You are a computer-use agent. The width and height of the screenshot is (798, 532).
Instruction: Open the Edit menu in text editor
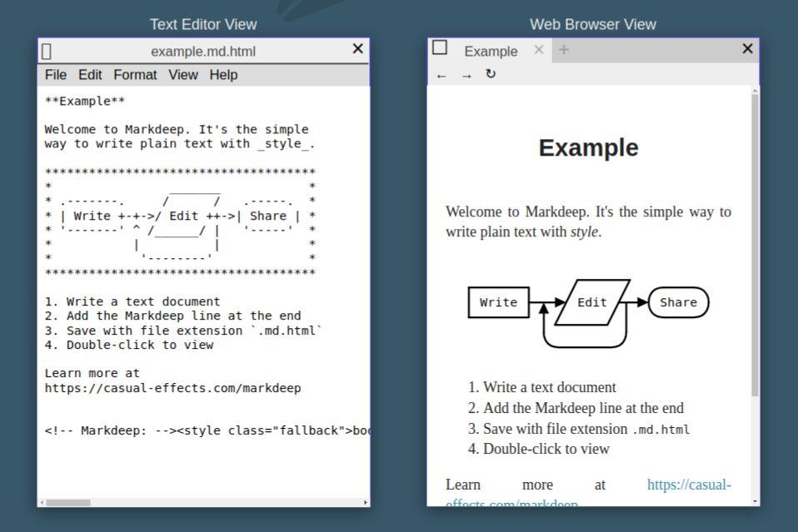[x=90, y=75]
